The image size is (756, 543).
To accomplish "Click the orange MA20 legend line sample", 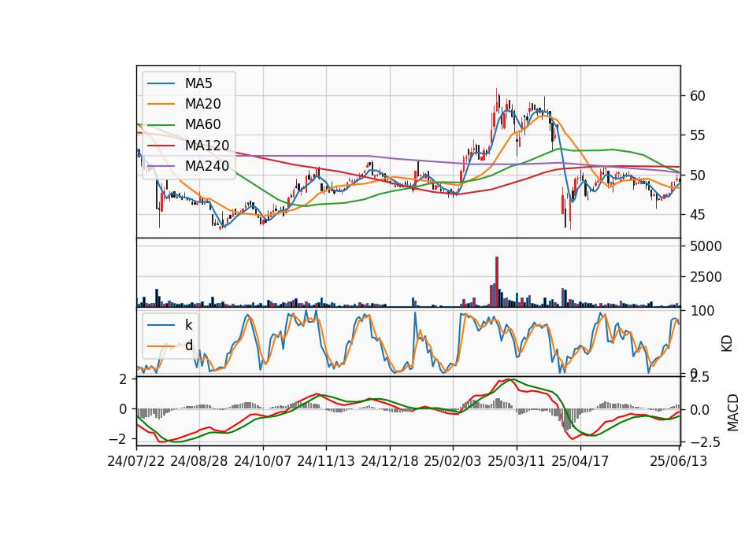I will [x=161, y=104].
